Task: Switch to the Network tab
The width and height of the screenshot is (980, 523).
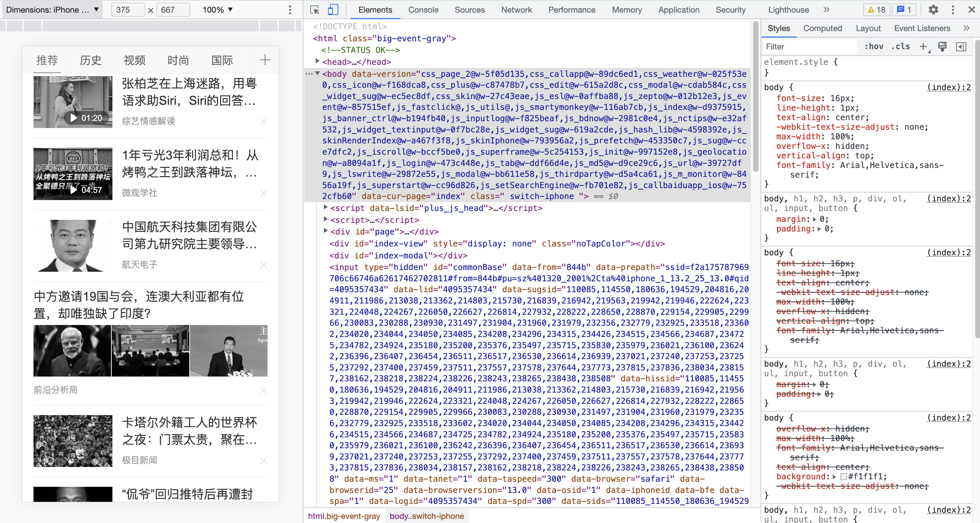Action: point(516,10)
